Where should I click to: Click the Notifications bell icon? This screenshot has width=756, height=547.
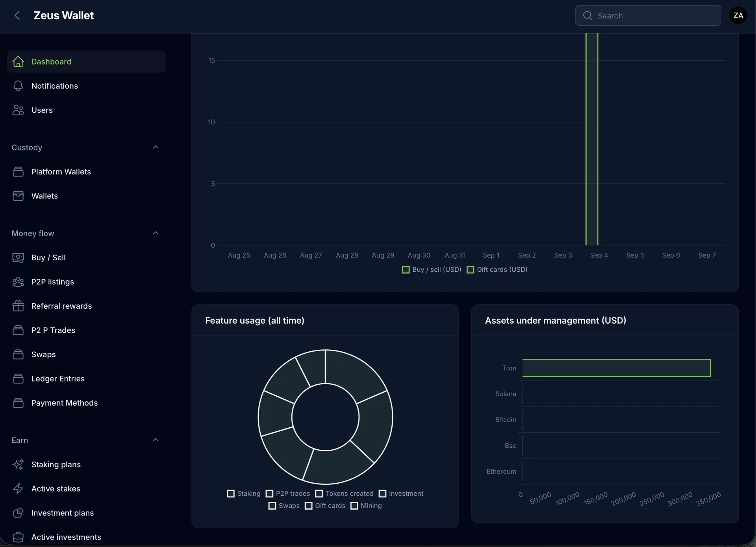pyautogui.click(x=18, y=86)
